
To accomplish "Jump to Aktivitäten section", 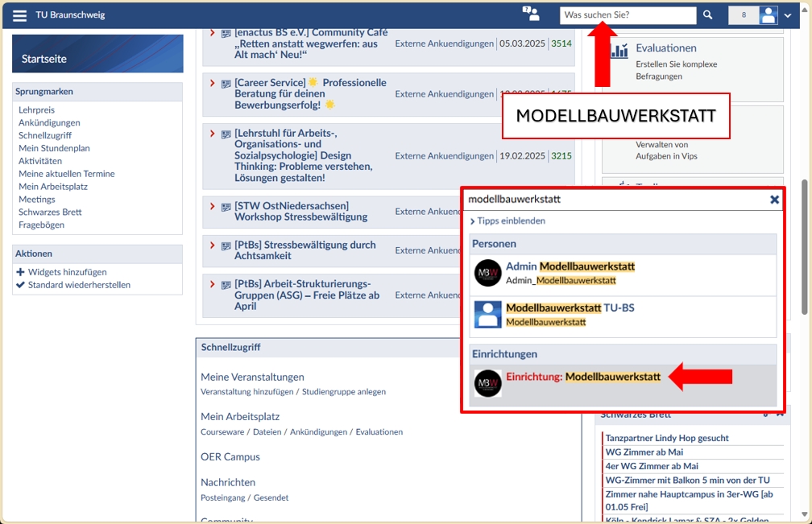I will [40, 161].
